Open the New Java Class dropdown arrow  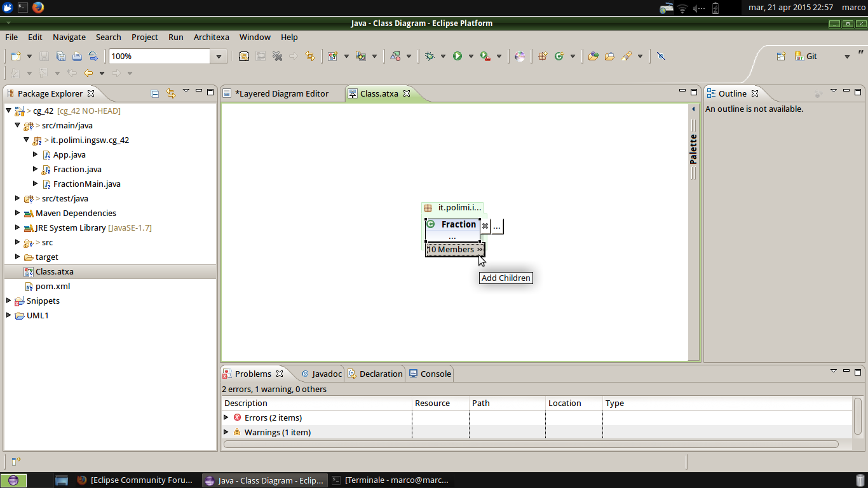coord(573,56)
